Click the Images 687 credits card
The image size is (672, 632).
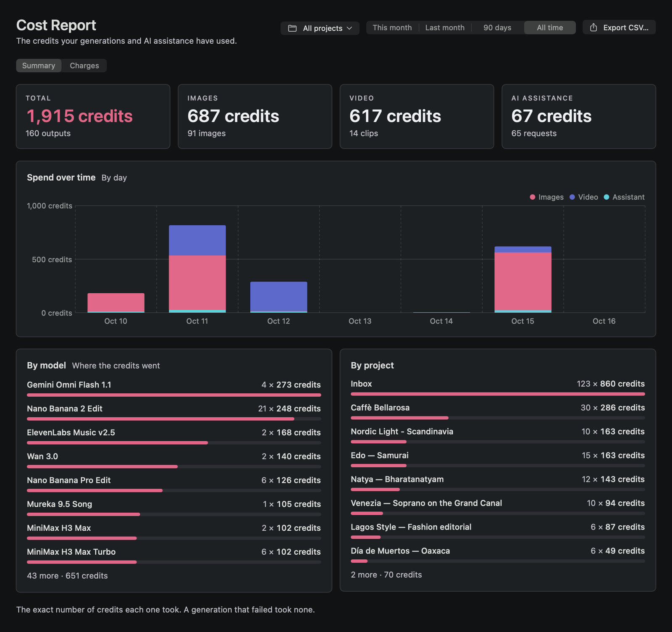[x=255, y=116]
